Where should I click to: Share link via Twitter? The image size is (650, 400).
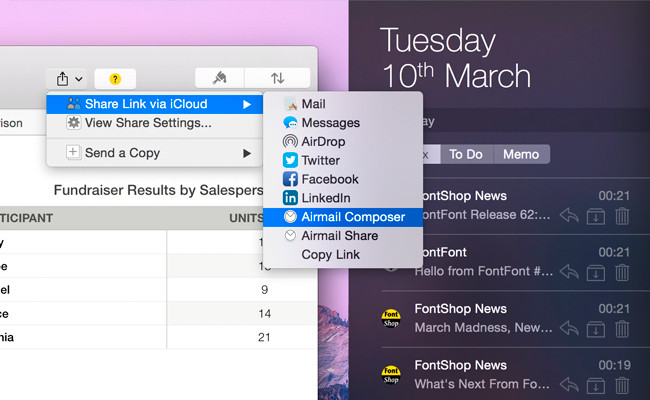343,160
